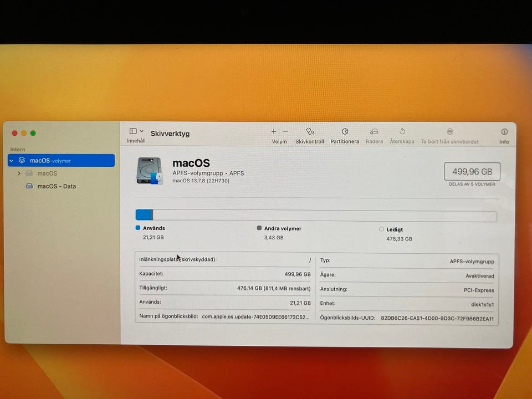Open the Info icon in the toolbar

(x=504, y=132)
